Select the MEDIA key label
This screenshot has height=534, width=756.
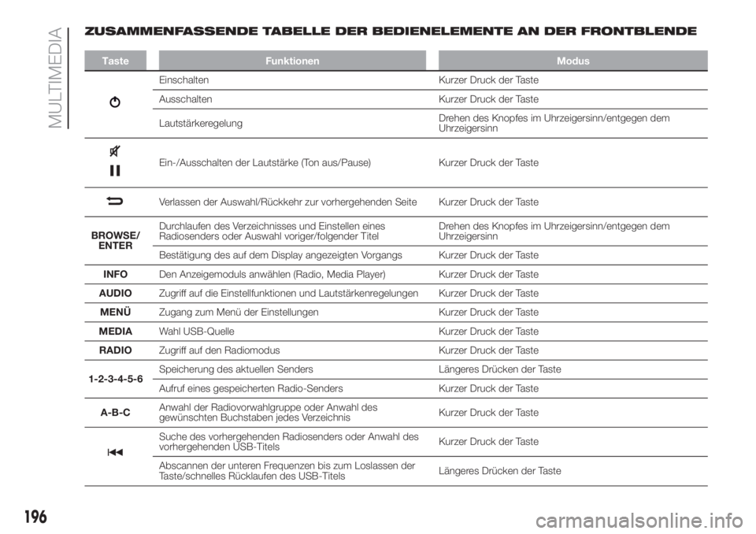pos(115,332)
